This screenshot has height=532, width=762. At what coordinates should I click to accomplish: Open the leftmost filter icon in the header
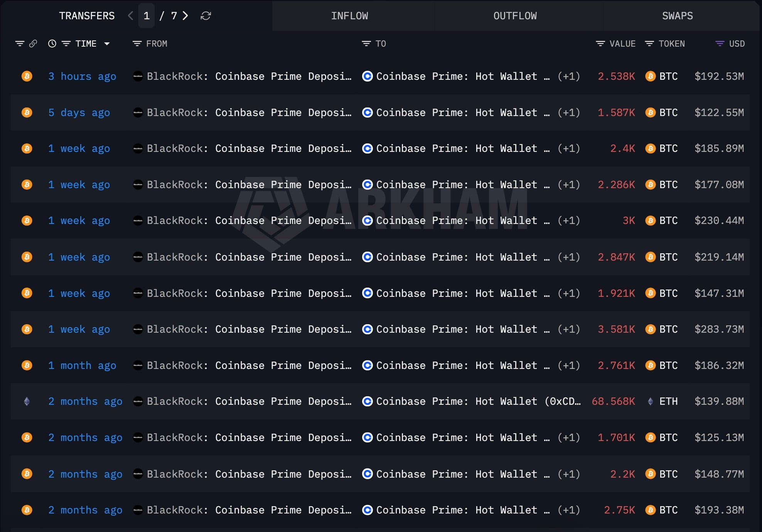(20, 44)
